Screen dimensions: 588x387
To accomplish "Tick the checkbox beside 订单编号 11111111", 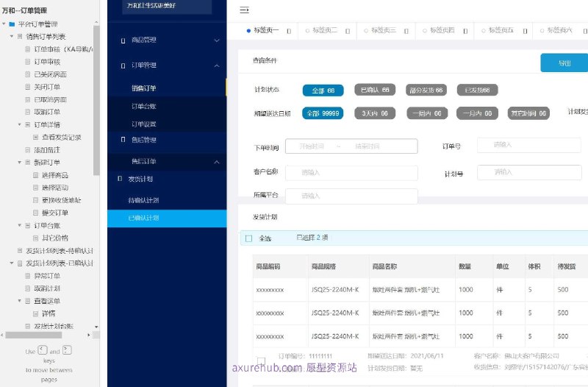I will point(262,361).
